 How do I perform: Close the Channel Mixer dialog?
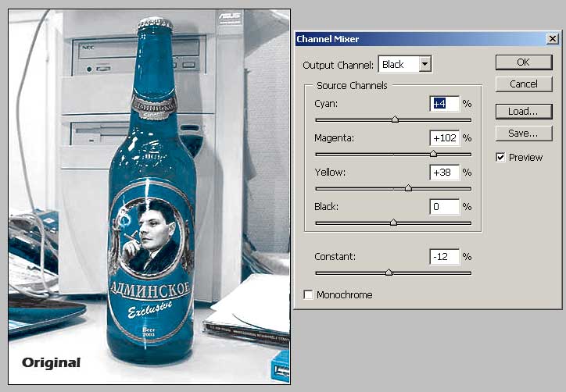pos(552,38)
